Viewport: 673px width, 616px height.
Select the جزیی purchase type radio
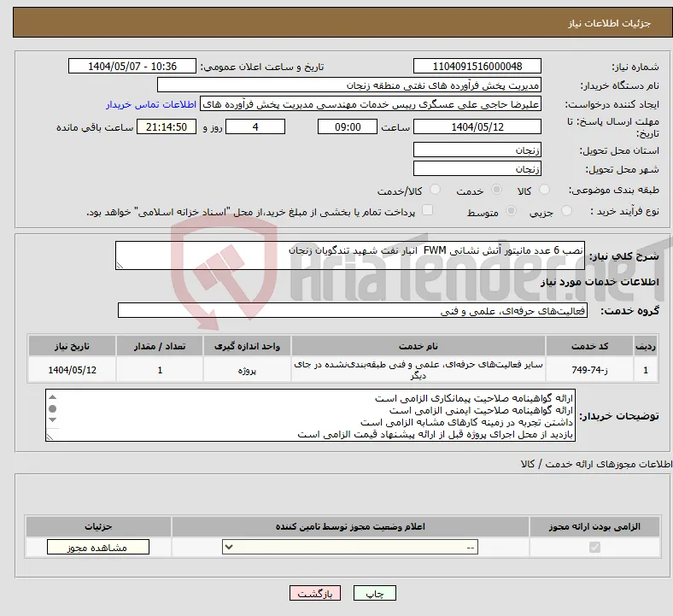click(x=566, y=210)
